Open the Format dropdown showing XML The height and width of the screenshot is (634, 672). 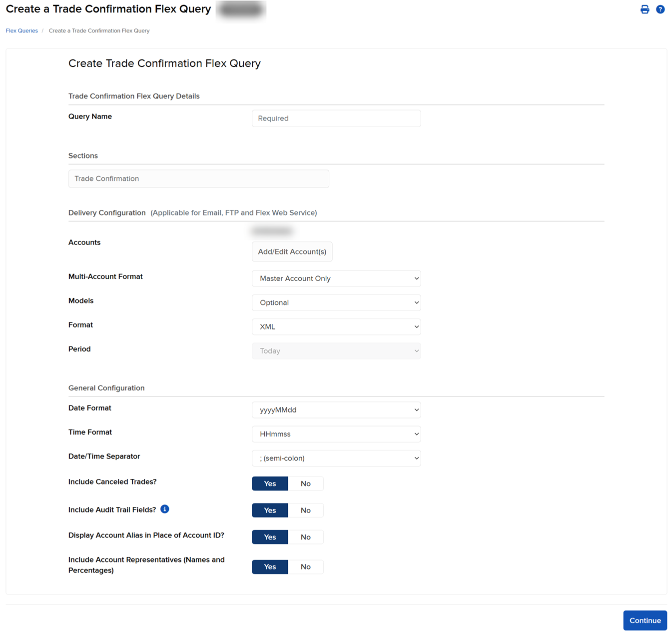(x=336, y=326)
